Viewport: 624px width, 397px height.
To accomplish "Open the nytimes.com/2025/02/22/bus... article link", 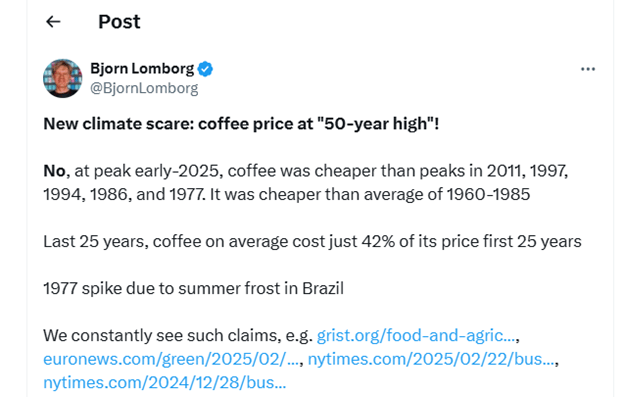I will [x=431, y=359].
